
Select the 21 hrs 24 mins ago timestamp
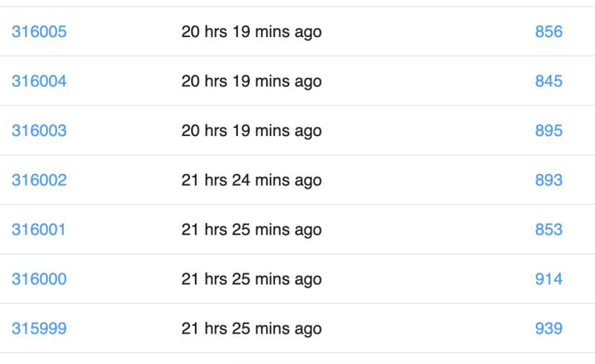coord(251,181)
